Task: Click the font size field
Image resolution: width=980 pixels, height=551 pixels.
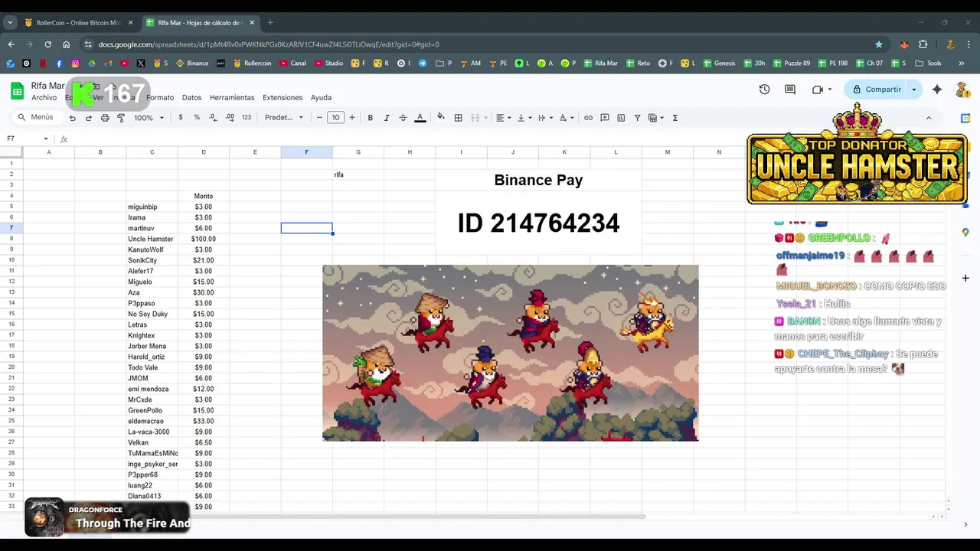Action: [x=335, y=118]
